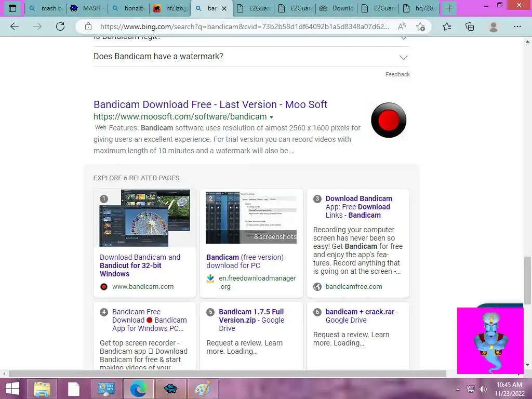Screen dimensions: 532x399
Task: Click the network tray icon
Action: (470, 389)
